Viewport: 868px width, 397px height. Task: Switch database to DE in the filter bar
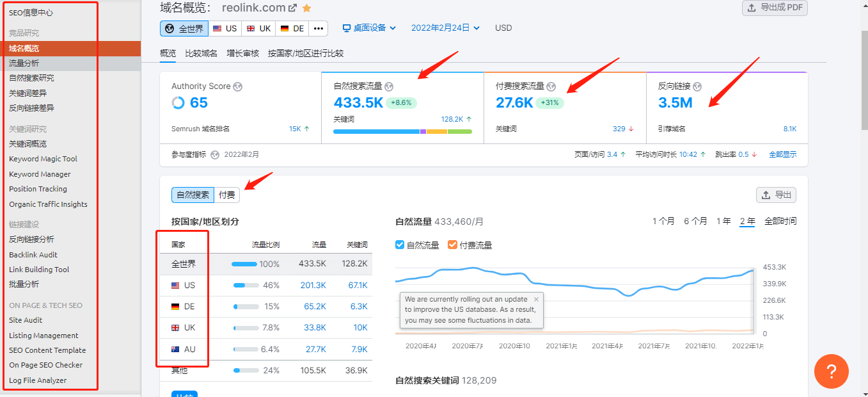click(292, 28)
